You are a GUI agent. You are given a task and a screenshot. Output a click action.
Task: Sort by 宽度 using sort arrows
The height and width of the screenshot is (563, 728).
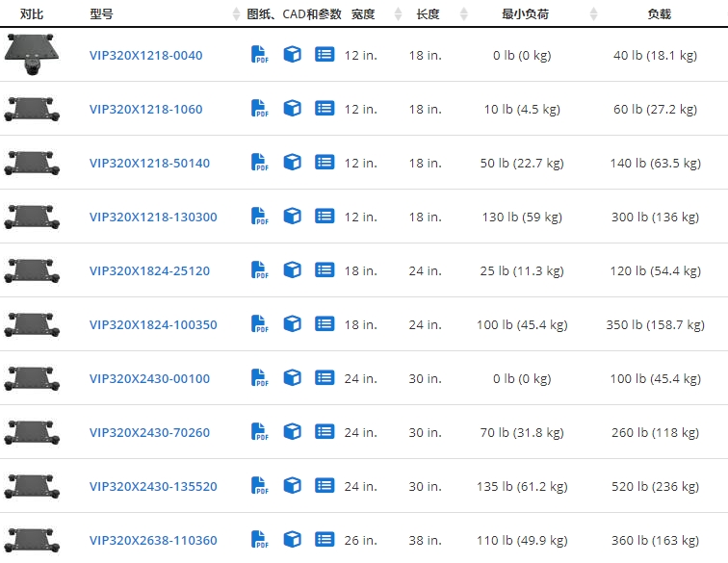[x=398, y=13]
